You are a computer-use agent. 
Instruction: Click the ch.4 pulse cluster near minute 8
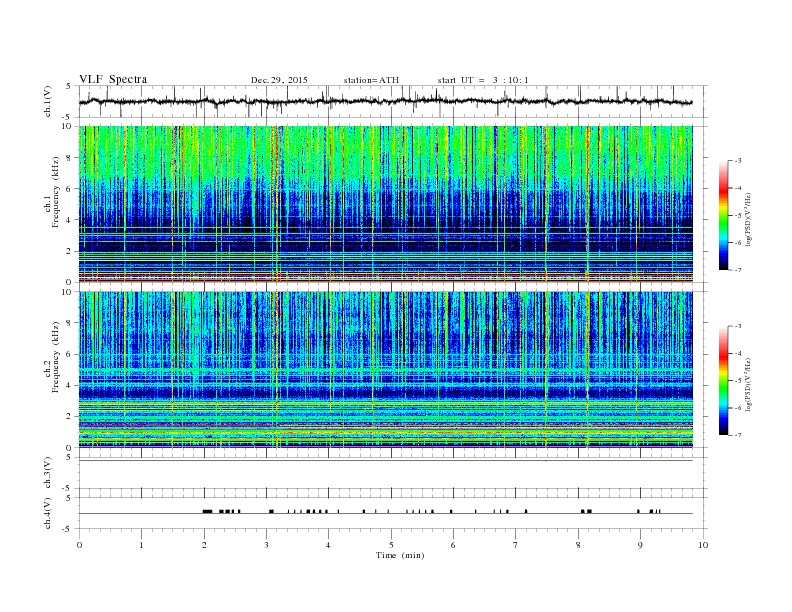pyautogui.click(x=586, y=512)
